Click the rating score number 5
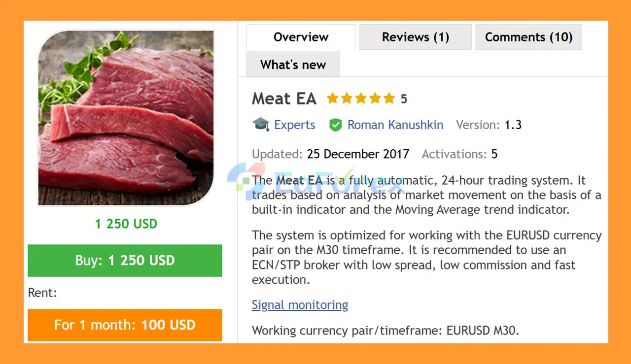631x364 pixels. [403, 98]
